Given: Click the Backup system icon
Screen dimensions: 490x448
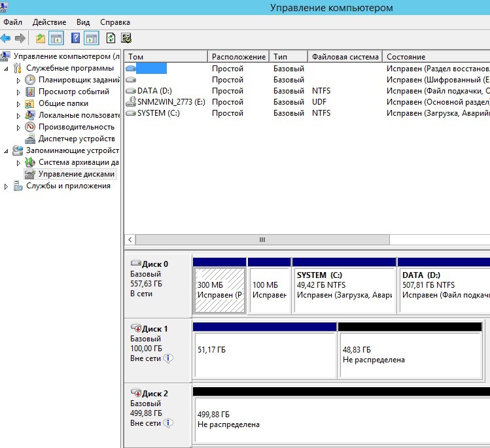Looking at the screenshot, I should coord(30,162).
